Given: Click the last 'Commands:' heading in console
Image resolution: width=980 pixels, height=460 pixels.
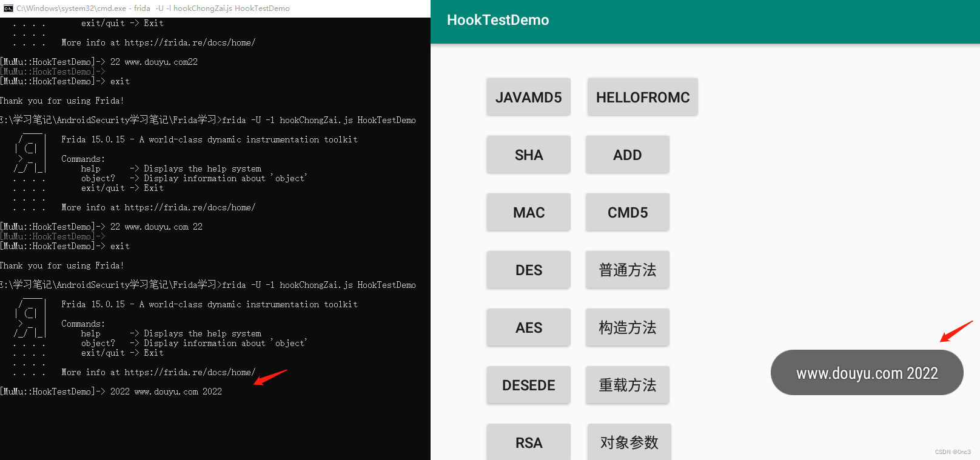Looking at the screenshot, I should [83, 324].
